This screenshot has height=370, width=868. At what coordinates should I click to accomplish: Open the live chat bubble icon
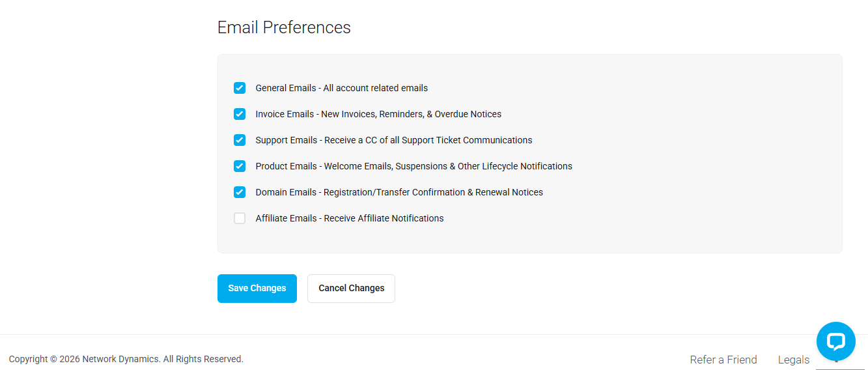(836, 341)
